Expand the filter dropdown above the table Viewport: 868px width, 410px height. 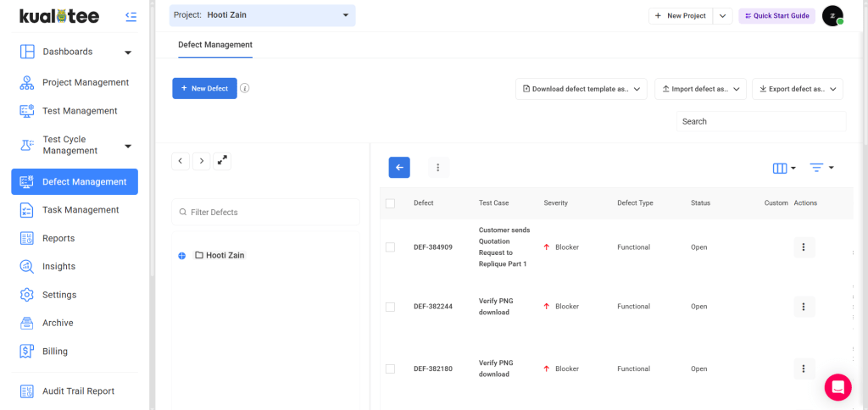(821, 168)
